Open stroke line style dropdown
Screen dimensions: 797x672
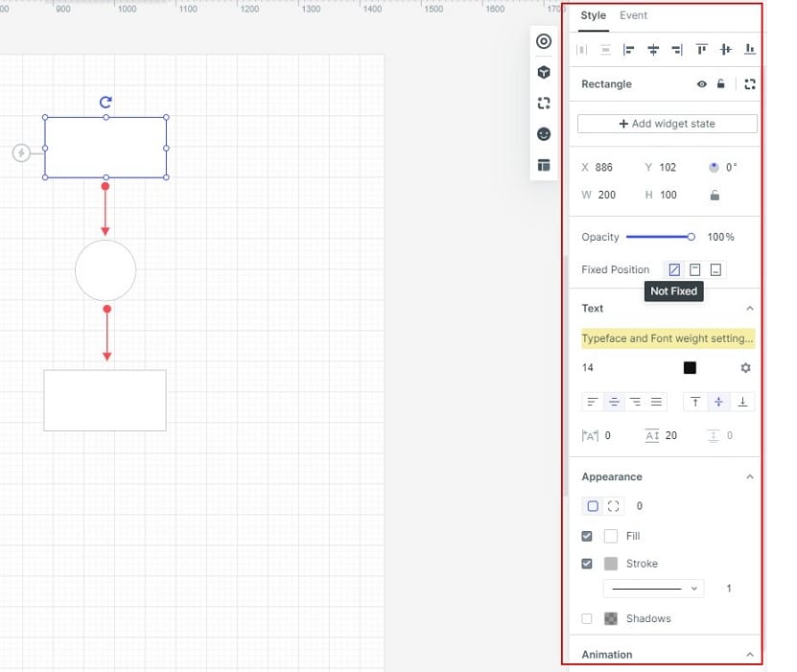[x=654, y=589]
